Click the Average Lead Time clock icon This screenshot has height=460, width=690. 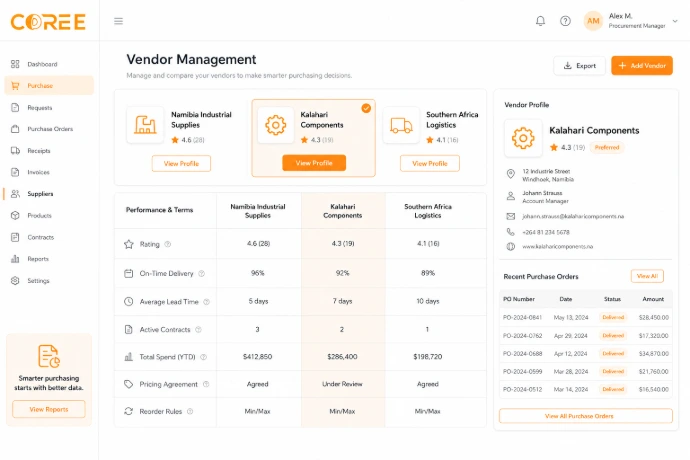pos(128,302)
